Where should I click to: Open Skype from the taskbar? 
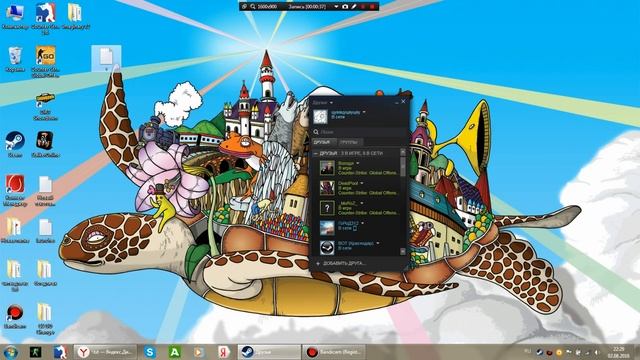[150, 352]
